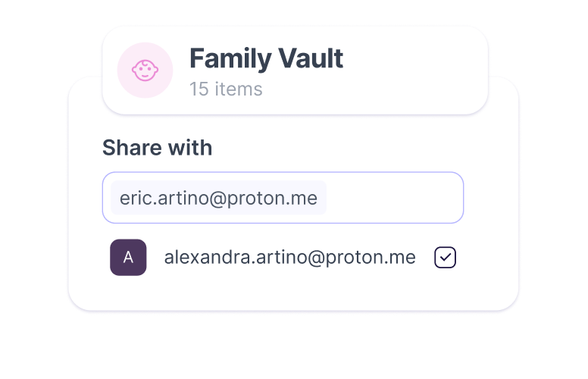Screen dimensions: 588x379
Task: Choose alexandra.artino@proton.me from the suggestions
Action: click(x=289, y=258)
